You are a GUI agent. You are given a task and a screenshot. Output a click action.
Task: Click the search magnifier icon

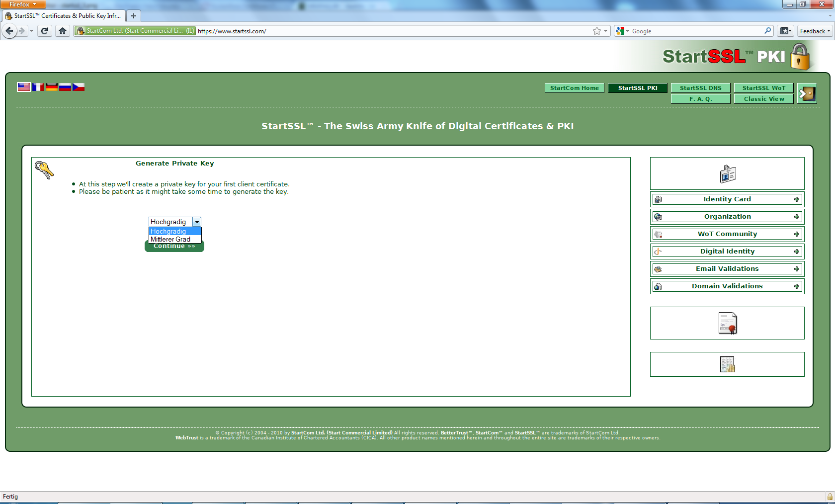(767, 31)
